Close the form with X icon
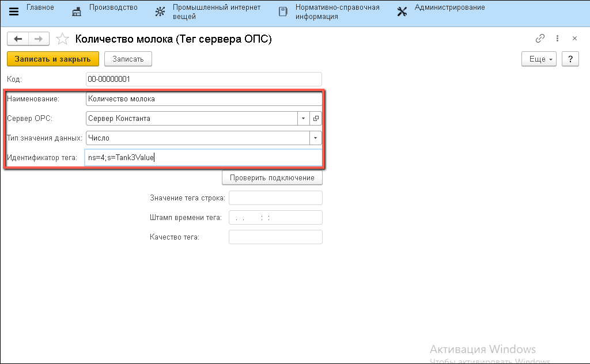This screenshot has width=590, height=364. point(574,39)
